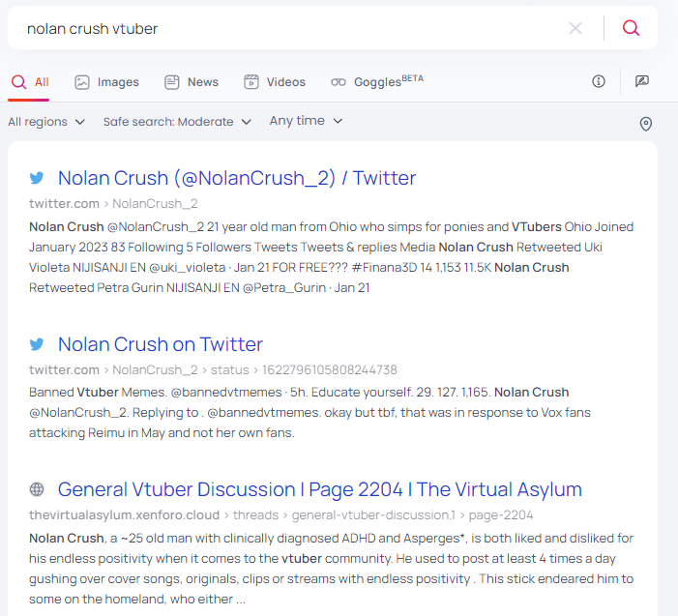Screen dimensions: 678x616
Task: Select the All tab
Action: [x=30, y=82]
